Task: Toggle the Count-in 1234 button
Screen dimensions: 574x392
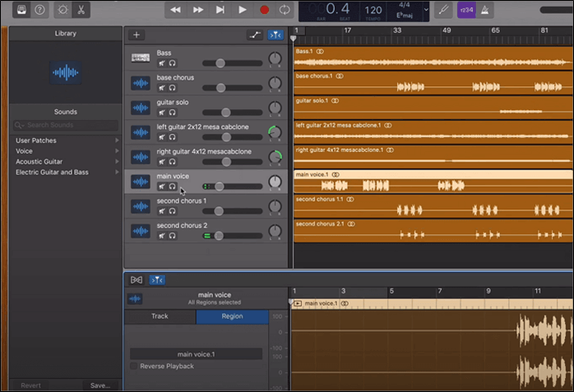Action: [466, 10]
